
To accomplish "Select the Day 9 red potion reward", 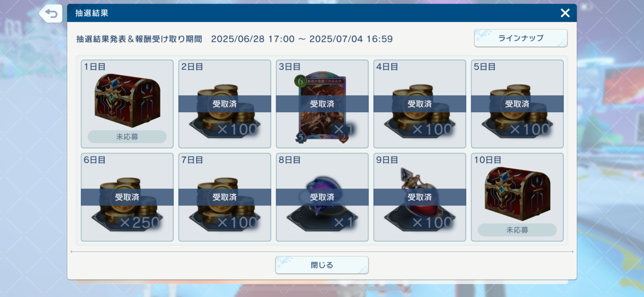I will [420, 199].
